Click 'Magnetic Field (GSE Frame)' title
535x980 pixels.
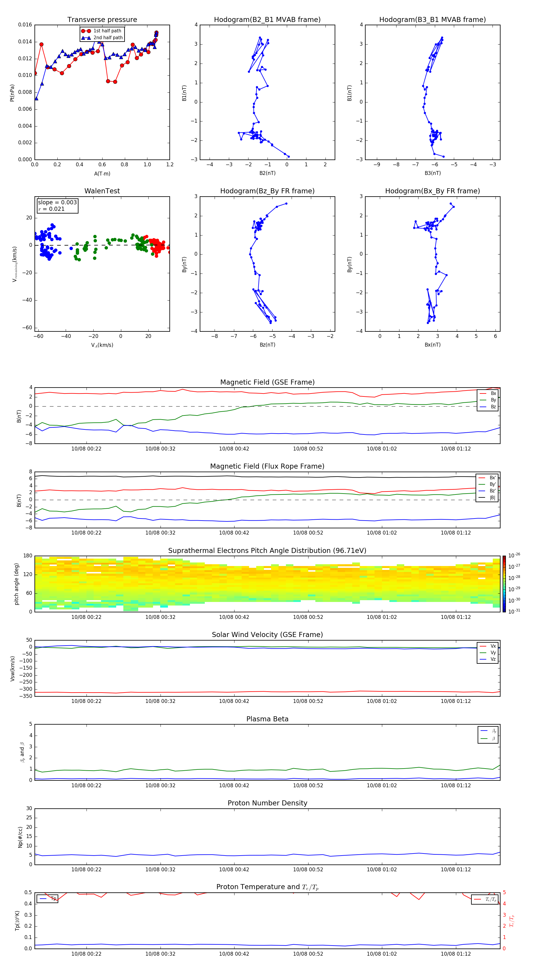(267, 382)
